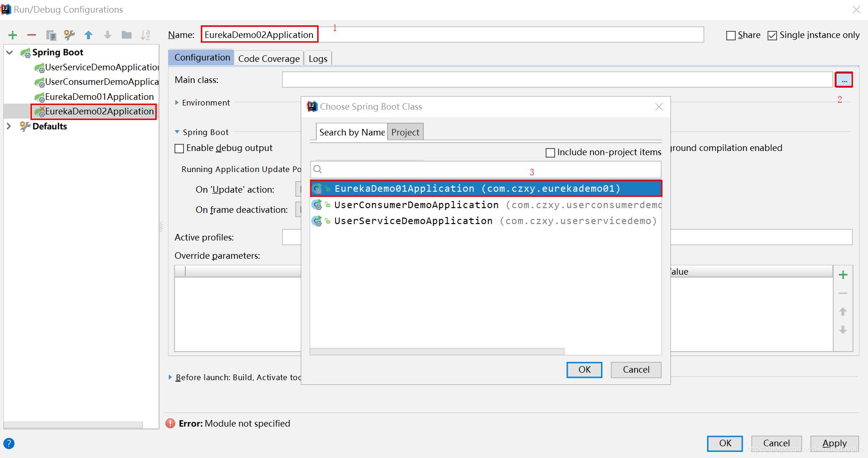Move override parameter down
This screenshot has width=868, height=458.
click(843, 330)
